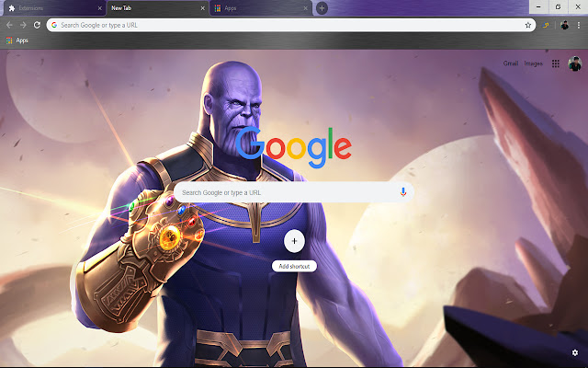Close the New Tab tab

click(x=203, y=8)
